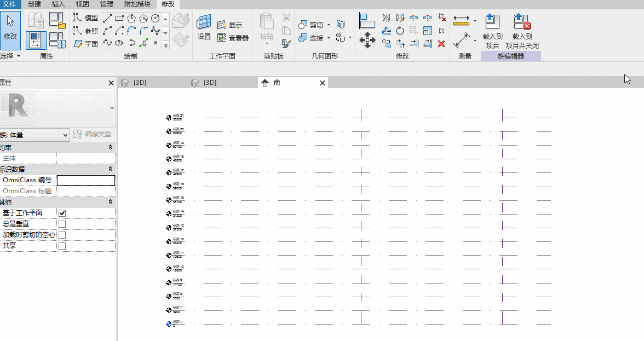The height and width of the screenshot is (341, 644).
Task: Collapse the 其他 section
Action: (110, 201)
